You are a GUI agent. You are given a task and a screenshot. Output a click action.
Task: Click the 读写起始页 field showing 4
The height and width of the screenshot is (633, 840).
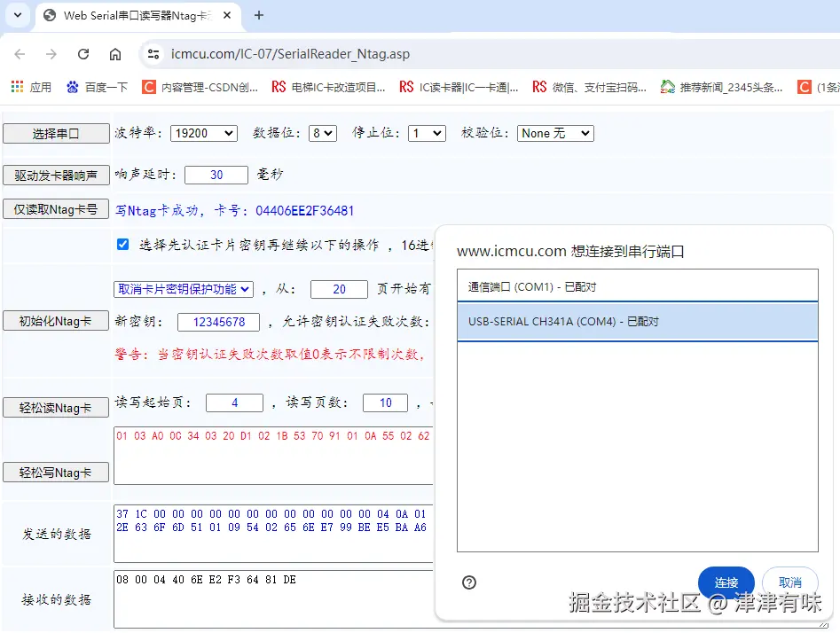(234, 402)
